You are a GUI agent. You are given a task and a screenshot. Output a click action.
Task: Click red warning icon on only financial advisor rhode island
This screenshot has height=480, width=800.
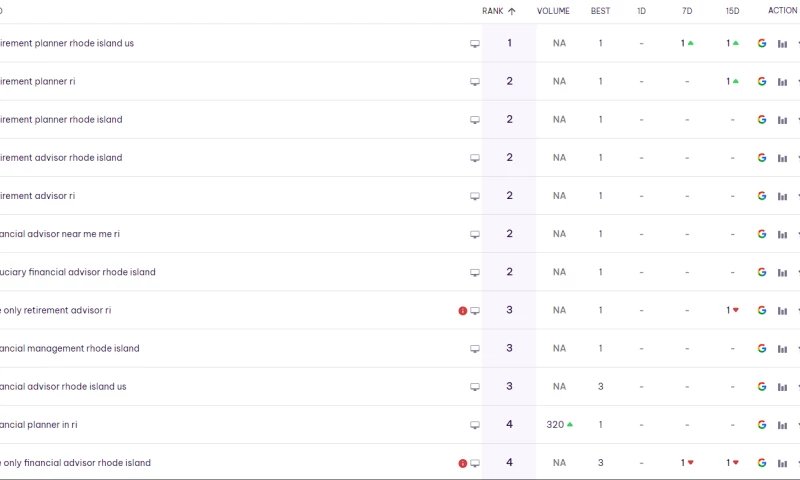tap(463, 463)
